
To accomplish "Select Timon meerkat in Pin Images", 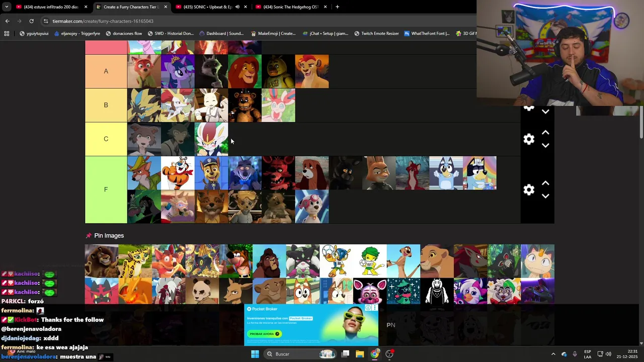I will pos(404,261).
